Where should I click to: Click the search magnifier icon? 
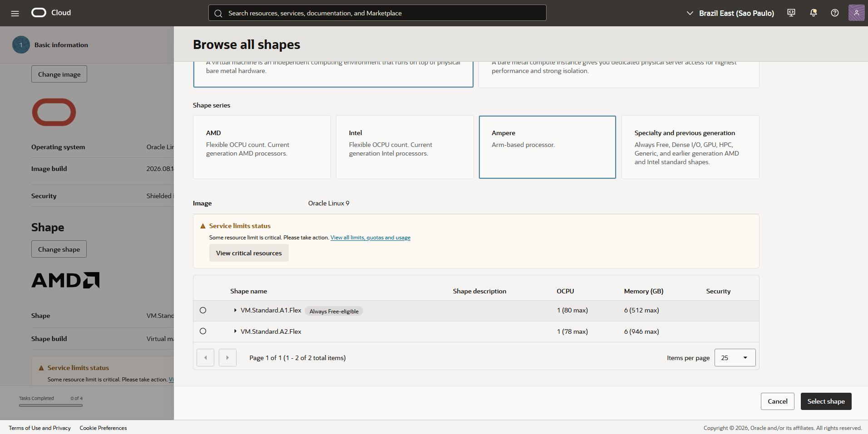[x=218, y=13]
